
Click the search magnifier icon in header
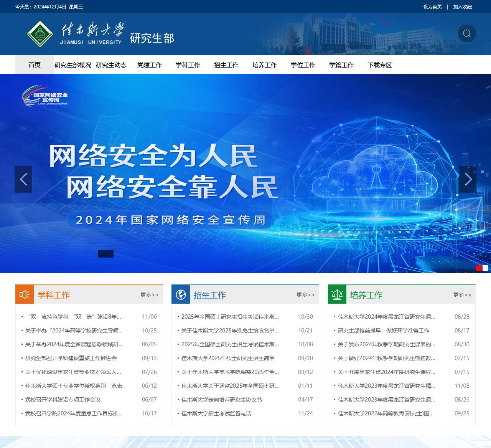point(466,33)
